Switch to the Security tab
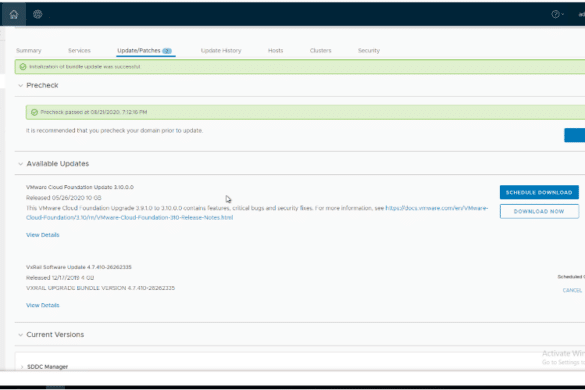 (x=369, y=50)
